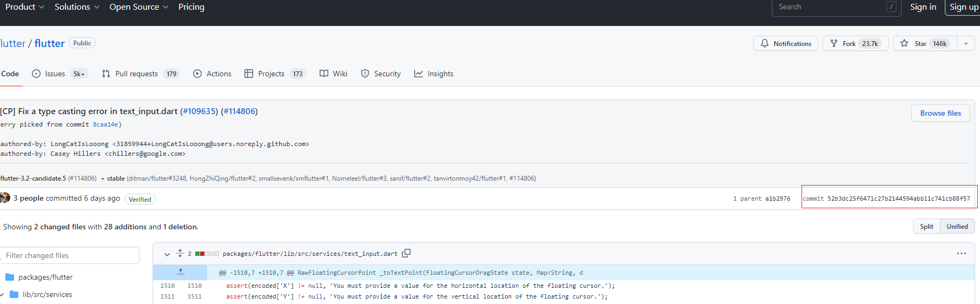
Task: Click the Sign in link
Action: click(x=923, y=7)
